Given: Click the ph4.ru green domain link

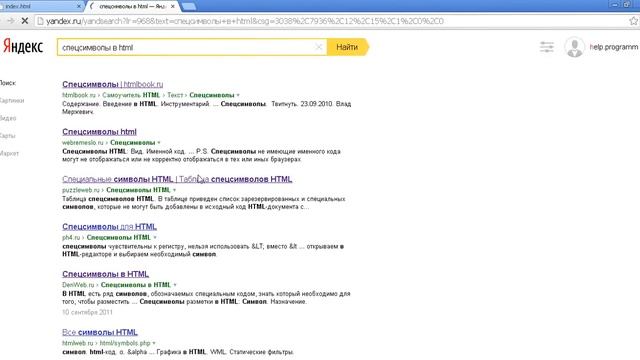Looking at the screenshot, I should (71, 237).
